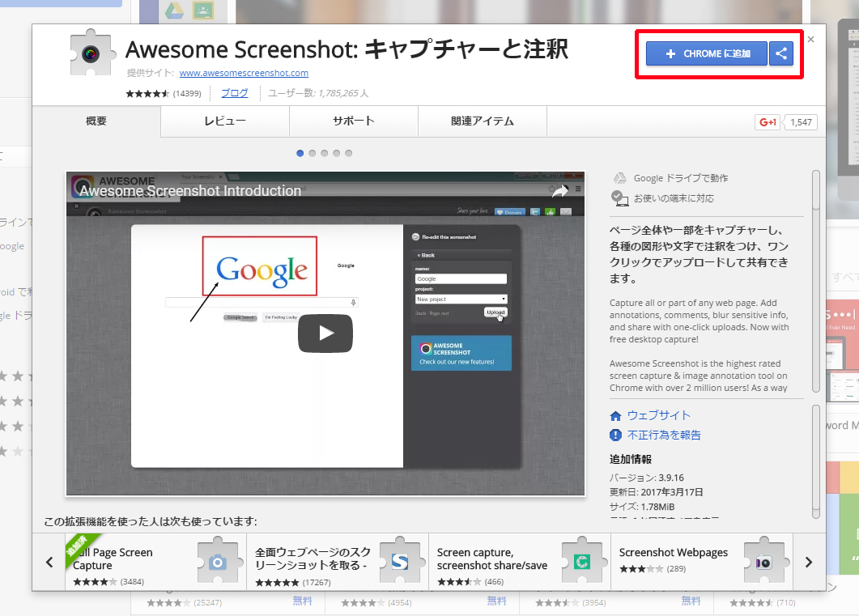Click the classroom icon in background page

coord(203,11)
